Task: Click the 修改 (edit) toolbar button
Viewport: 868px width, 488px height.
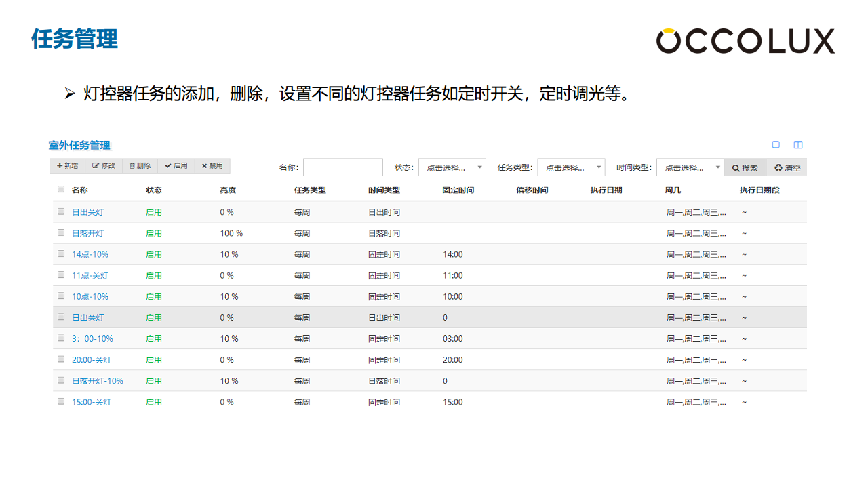Action: [x=103, y=166]
